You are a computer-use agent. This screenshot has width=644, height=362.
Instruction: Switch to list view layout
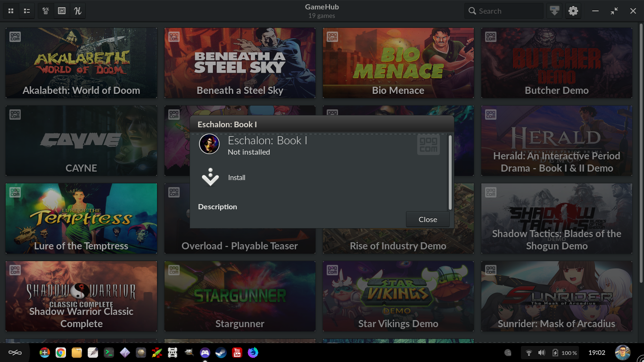pyautogui.click(x=27, y=11)
